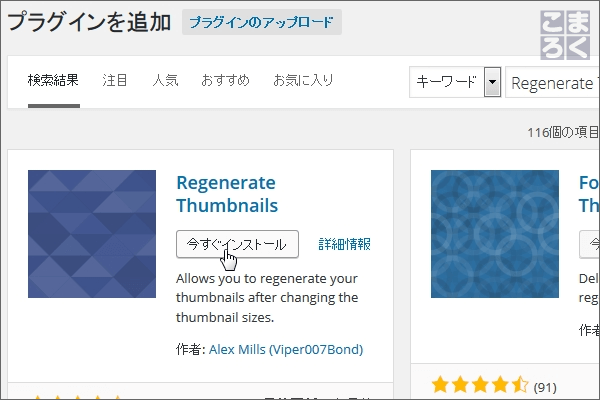The width and height of the screenshot is (600, 400).
Task: Click the Regenerate Thumbnails plugin thumbnail image
Action: pos(92,234)
